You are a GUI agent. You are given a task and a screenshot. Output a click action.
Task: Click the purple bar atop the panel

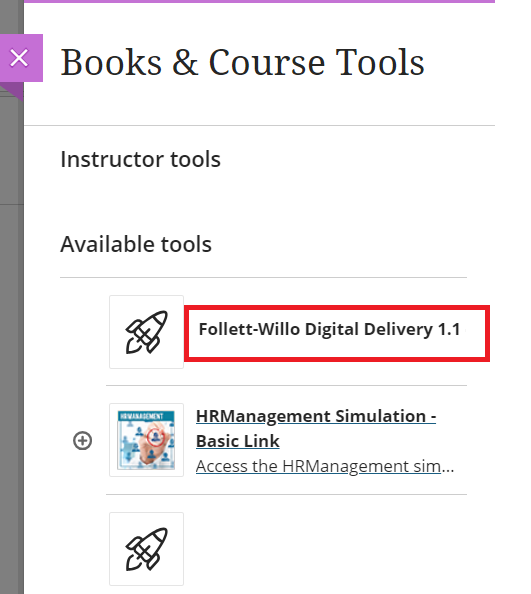click(x=259, y=2)
